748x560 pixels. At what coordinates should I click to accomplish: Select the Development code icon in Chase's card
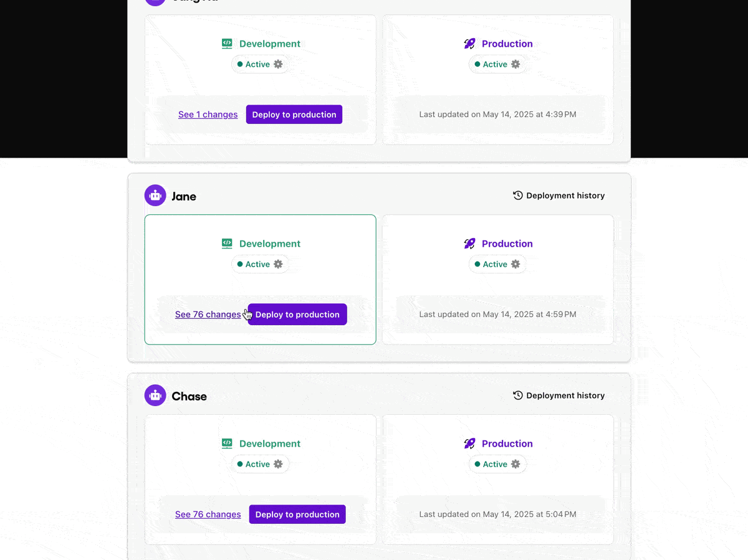[x=227, y=443]
